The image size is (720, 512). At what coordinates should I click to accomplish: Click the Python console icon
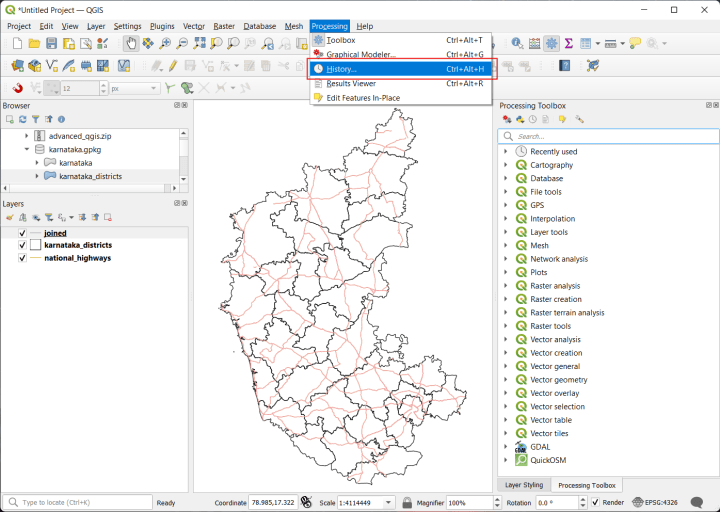(593, 66)
